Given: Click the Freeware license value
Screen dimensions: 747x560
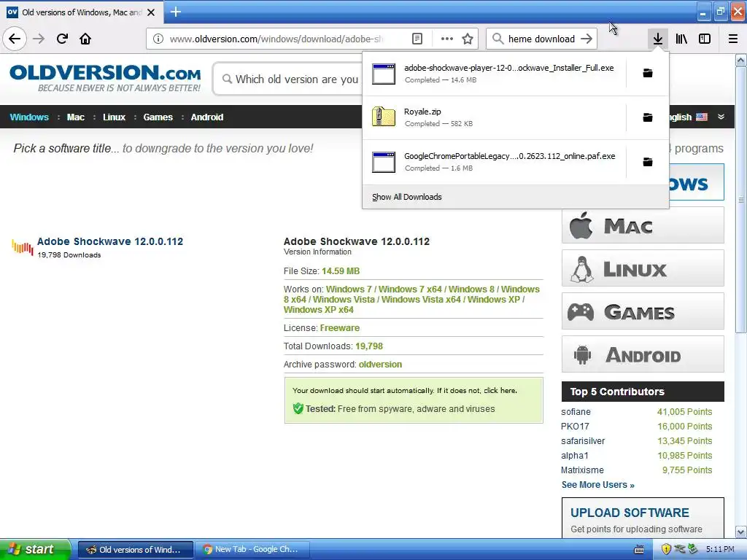Looking at the screenshot, I should coord(340,327).
